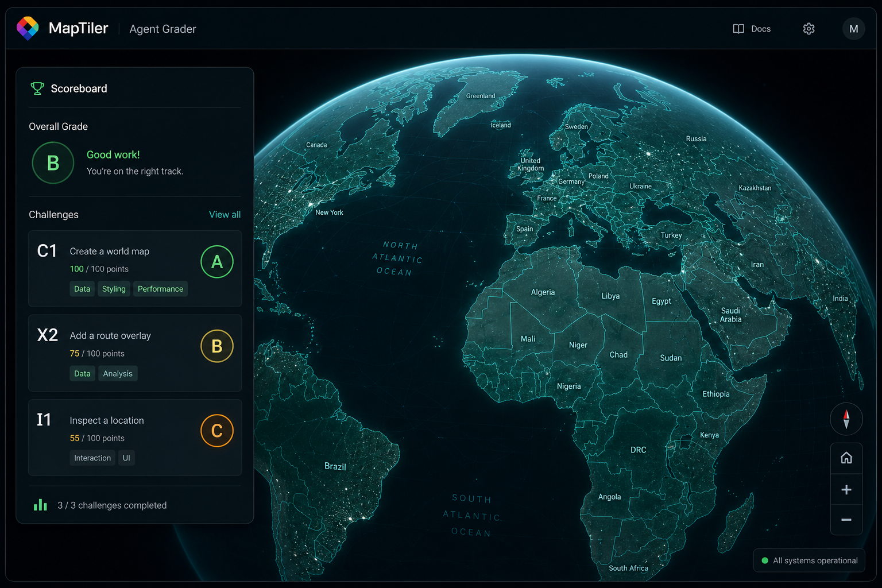Open the Docs book icon
This screenshot has height=588, width=882.
point(738,29)
